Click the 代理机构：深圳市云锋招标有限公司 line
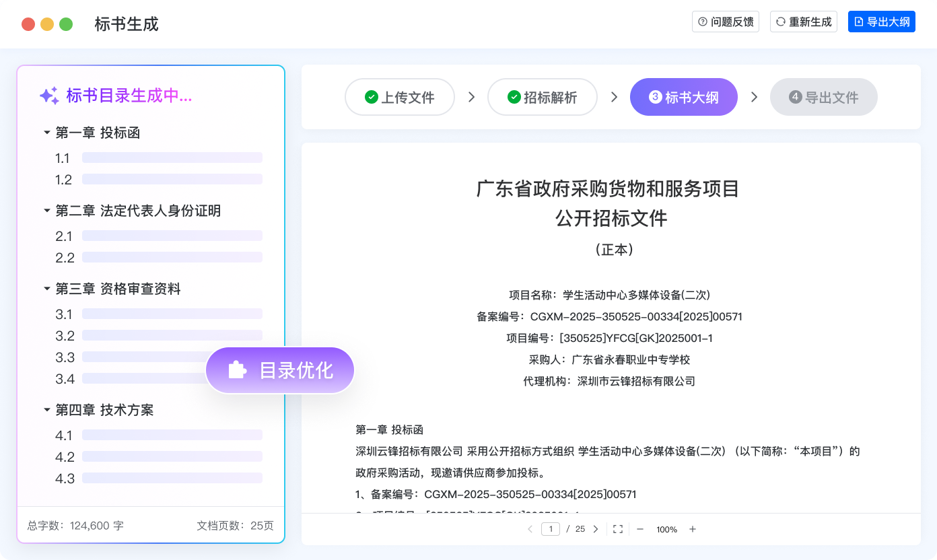 coord(609,381)
